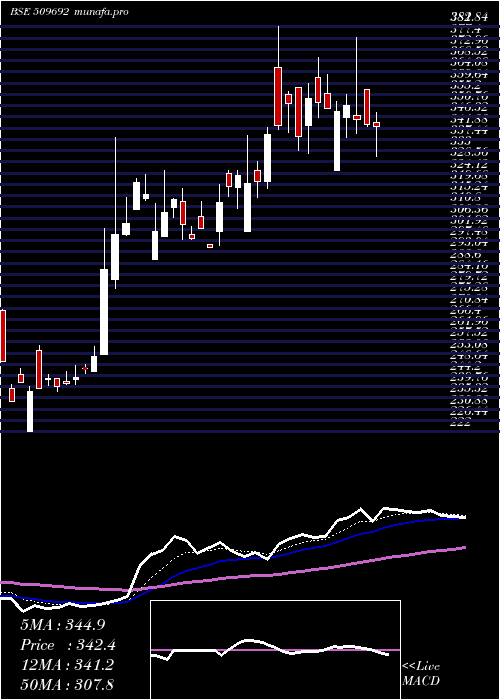
Task: Click the 222 bottom price axis label
Action: point(460,423)
